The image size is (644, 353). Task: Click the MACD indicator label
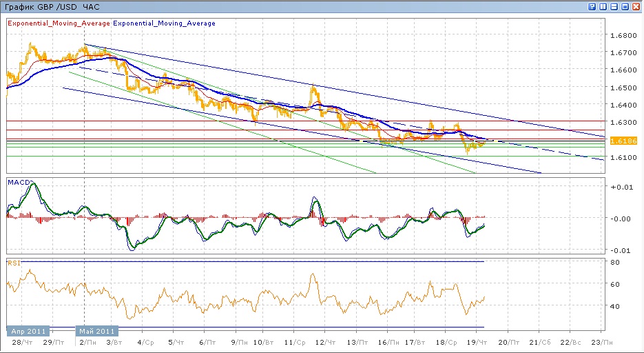click(17, 183)
